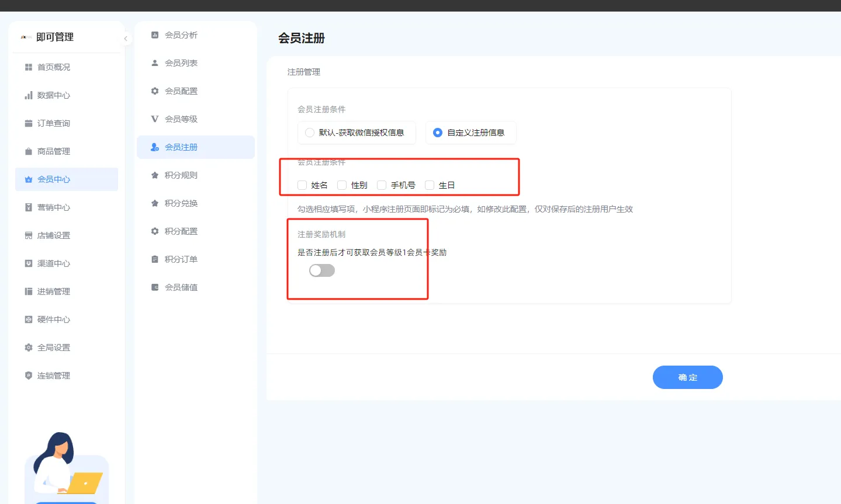Click the 会员储值 wallet icon
Screen dimensions: 841x504
pyautogui.click(x=155, y=287)
